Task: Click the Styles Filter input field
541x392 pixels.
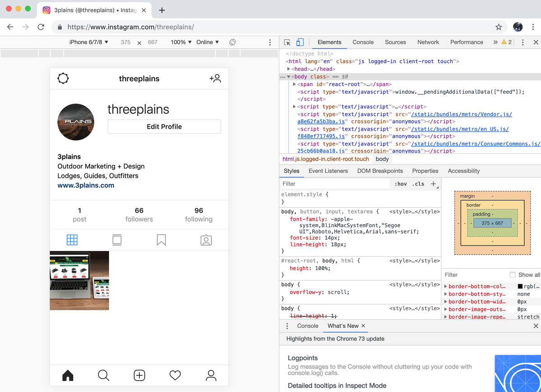Action: tap(335, 184)
